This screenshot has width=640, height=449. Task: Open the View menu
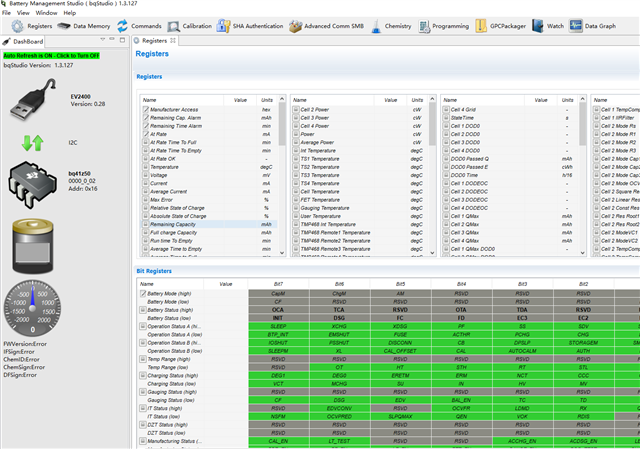(x=23, y=13)
